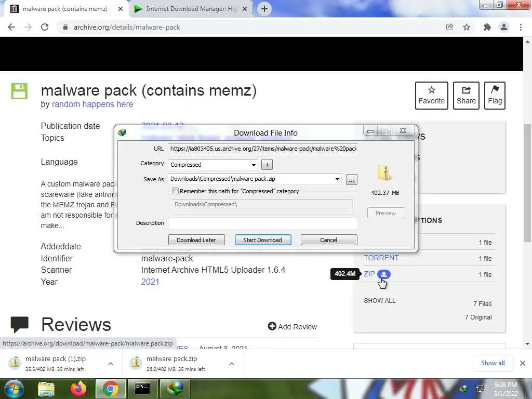Click the browser back arrow
Screen dimensions: 532x399
tap(11, 27)
